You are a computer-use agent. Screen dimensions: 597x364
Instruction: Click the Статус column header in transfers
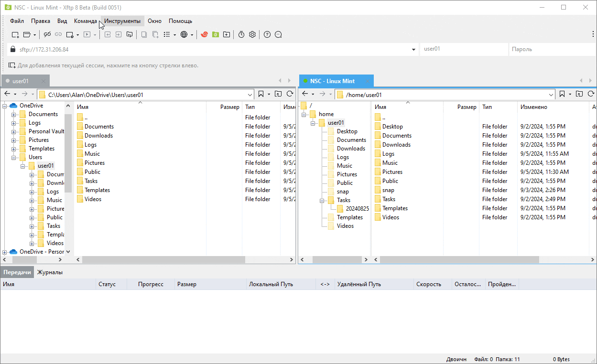[x=111, y=284]
